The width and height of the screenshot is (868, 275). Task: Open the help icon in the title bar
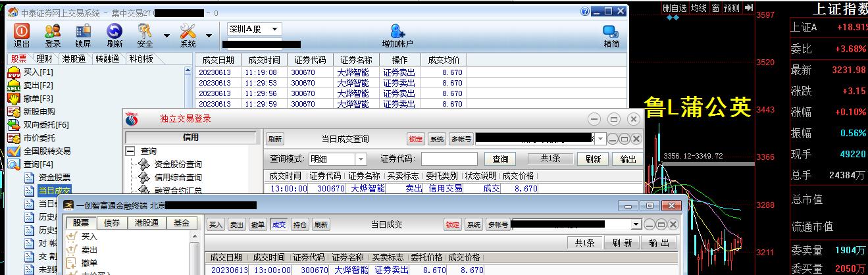click(585, 11)
